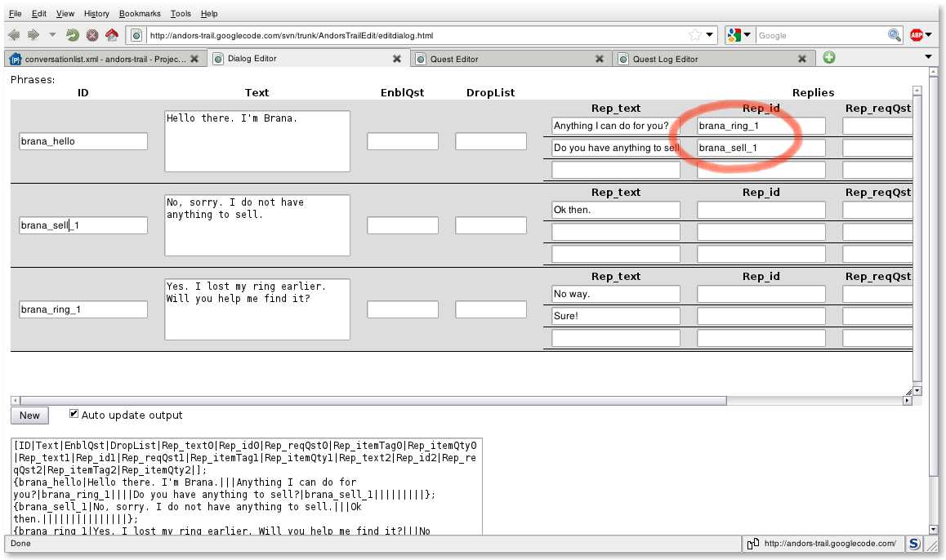Screen dimensions: 946x560
Task: Click the red Stop loading icon
Action: click(x=92, y=35)
